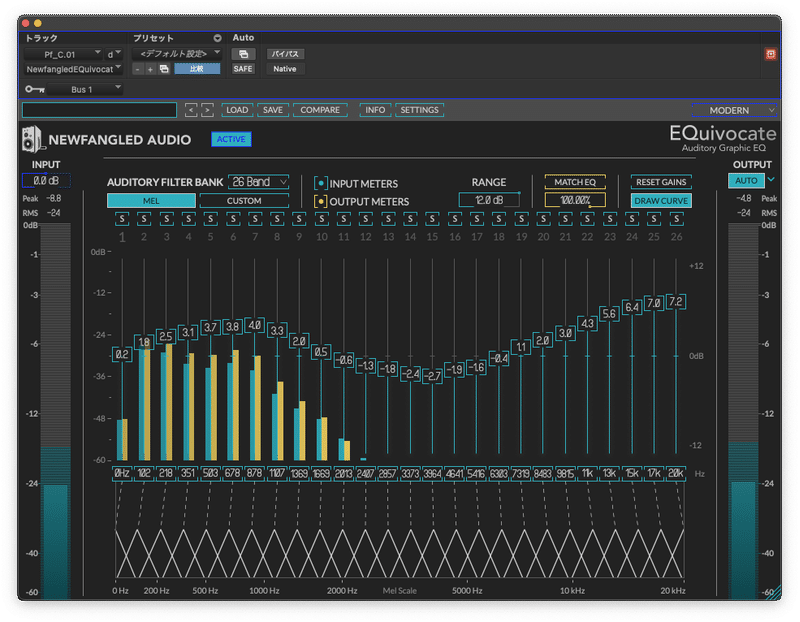The width and height of the screenshot is (800, 622).
Task: Open the INFO panel
Action: [x=375, y=110]
